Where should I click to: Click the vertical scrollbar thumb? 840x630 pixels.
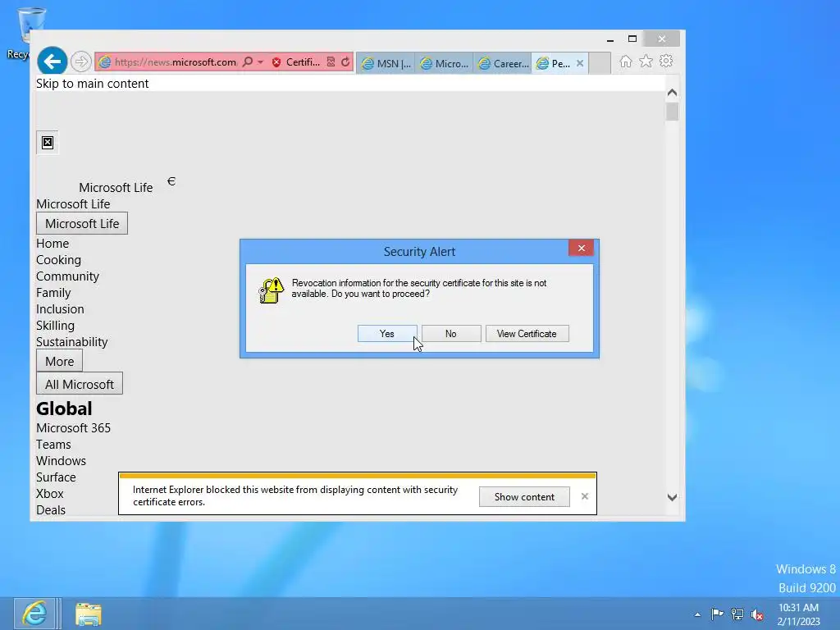click(x=672, y=112)
